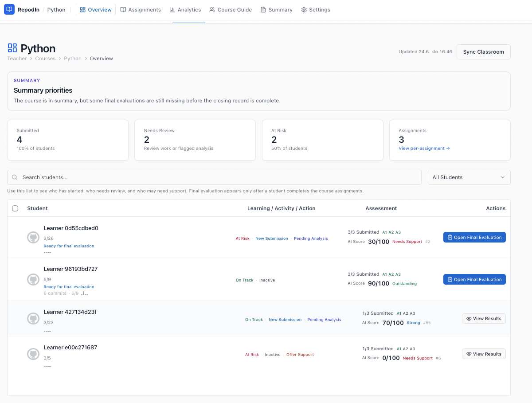
Task: Click the #55 rank for Learner 427134d23f
Action: point(426,323)
